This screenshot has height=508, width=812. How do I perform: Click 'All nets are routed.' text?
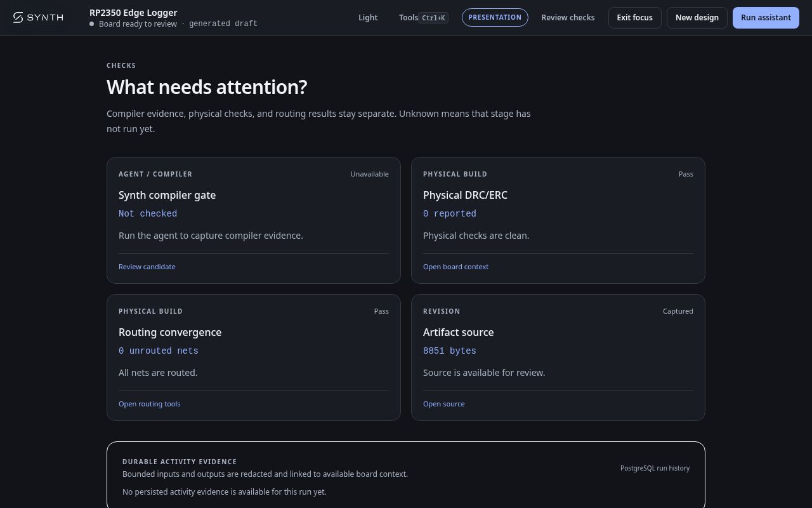tap(158, 373)
